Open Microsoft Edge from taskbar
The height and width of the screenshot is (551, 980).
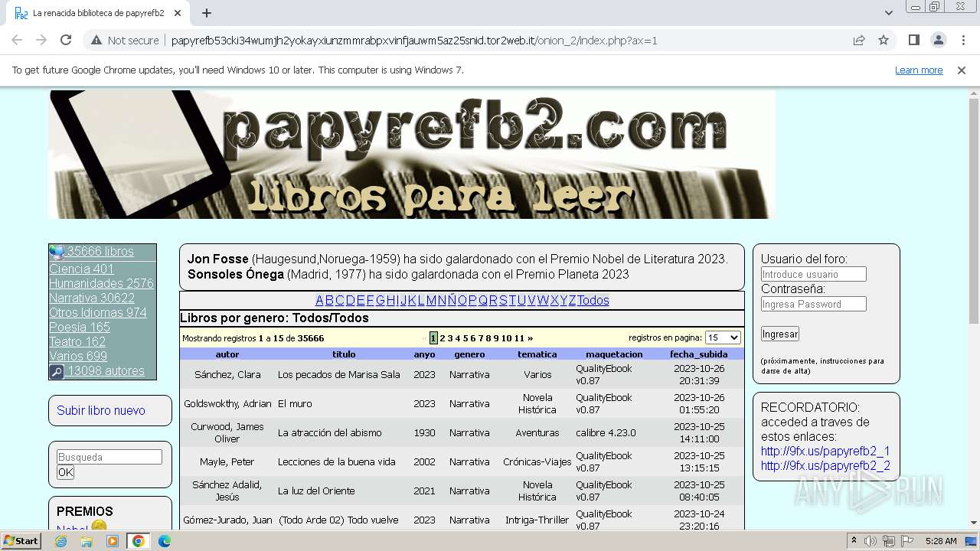pyautogui.click(x=164, y=541)
